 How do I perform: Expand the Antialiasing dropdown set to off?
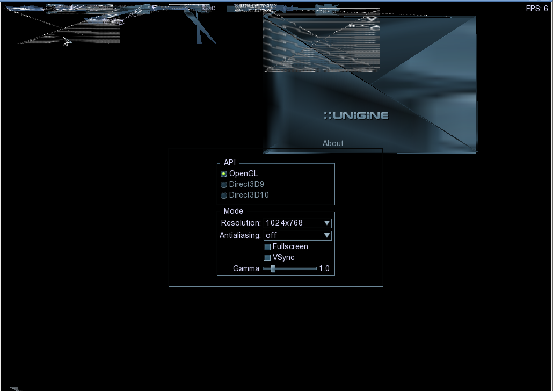[x=293, y=235]
